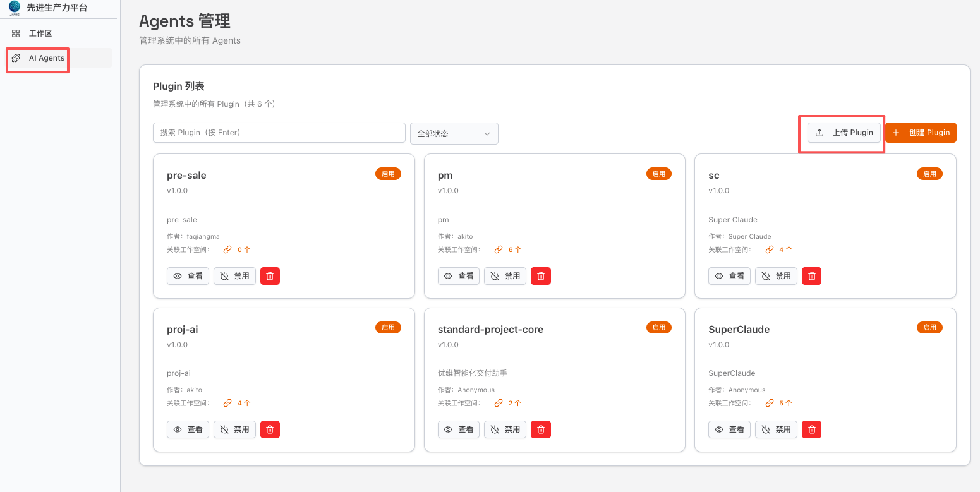The height and width of the screenshot is (492, 980).
Task: Click the 上传 Plugin button
Action: click(844, 133)
